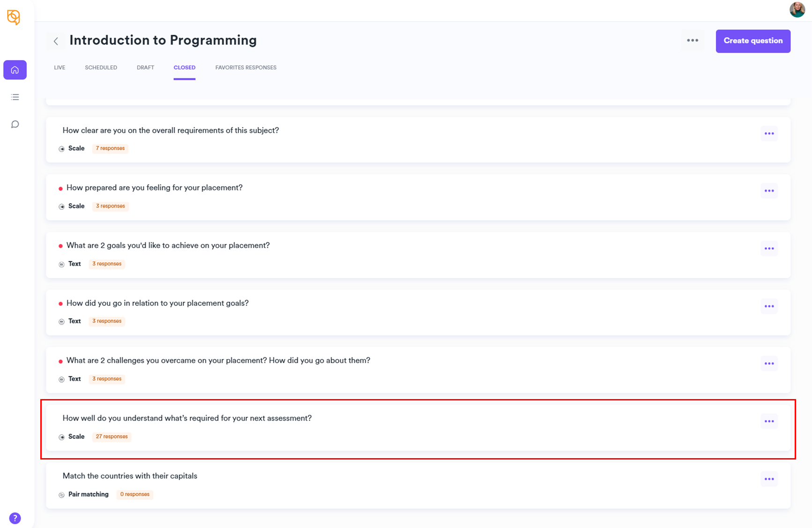Open the list icon in sidebar
The width and height of the screenshot is (812, 528).
click(15, 97)
